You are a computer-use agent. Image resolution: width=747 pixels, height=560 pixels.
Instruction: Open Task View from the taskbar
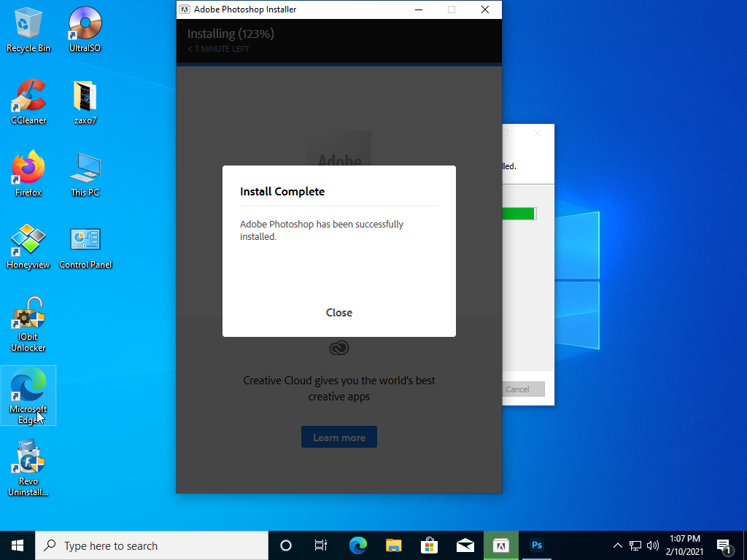[x=321, y=545]
